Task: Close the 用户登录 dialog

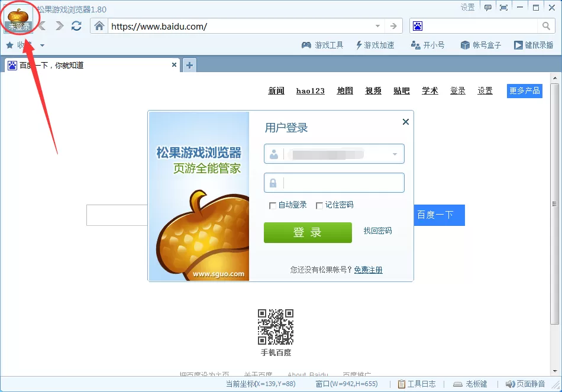Action: [x=406, y=122]
